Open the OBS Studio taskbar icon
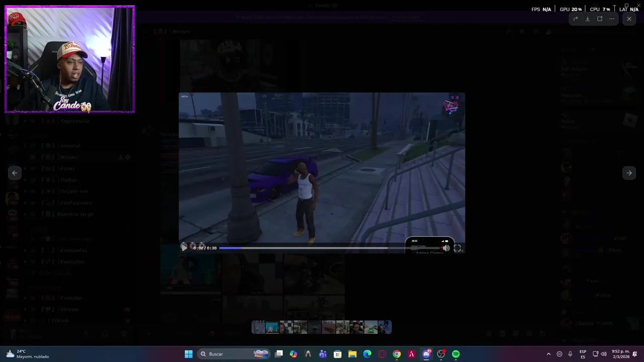644x362 pixels. coord(441,354)
